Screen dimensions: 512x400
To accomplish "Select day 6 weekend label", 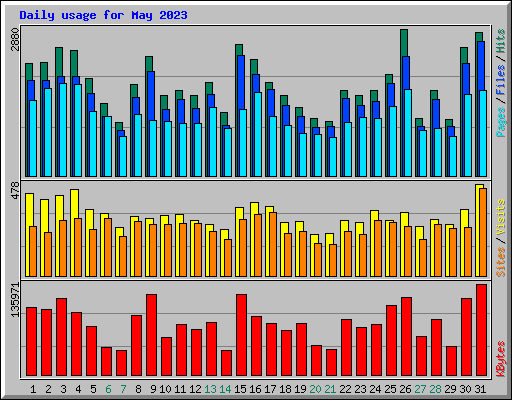I will point(108,389).
